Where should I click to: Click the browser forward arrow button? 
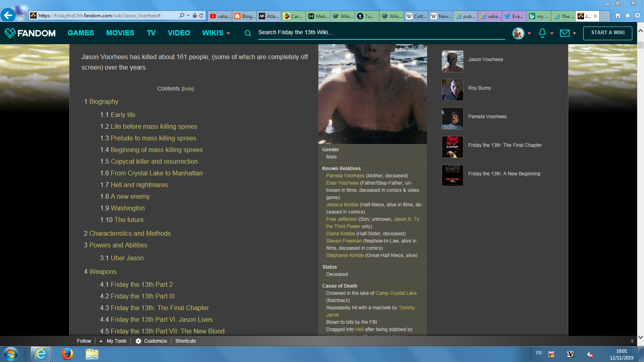click(22, 16)
